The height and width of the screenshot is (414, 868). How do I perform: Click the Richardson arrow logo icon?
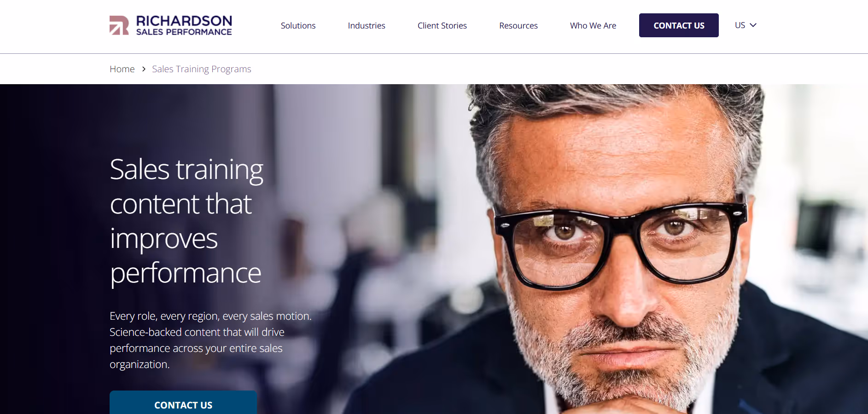point(119,25)
